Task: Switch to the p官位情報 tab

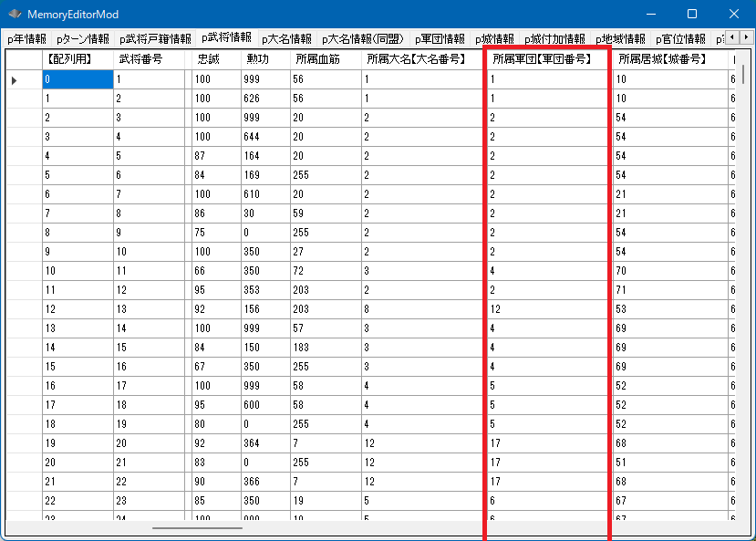Action: [x=680, y=39]
